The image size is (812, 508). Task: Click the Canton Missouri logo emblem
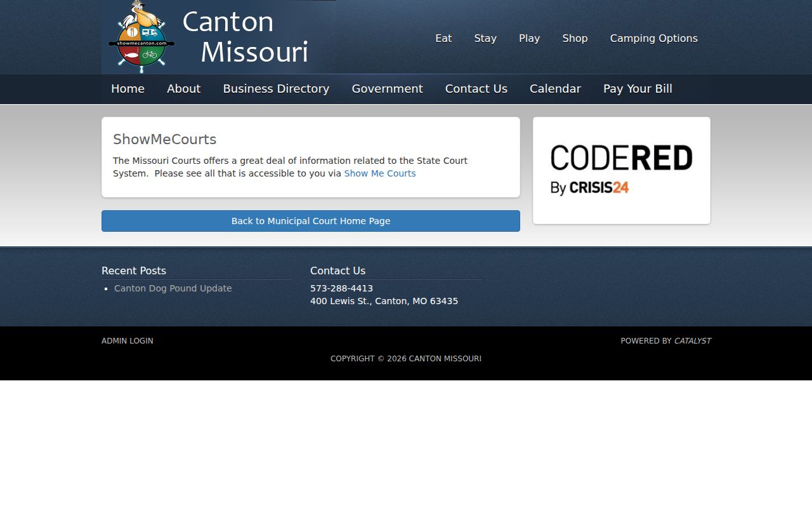[x=141, y=37]
